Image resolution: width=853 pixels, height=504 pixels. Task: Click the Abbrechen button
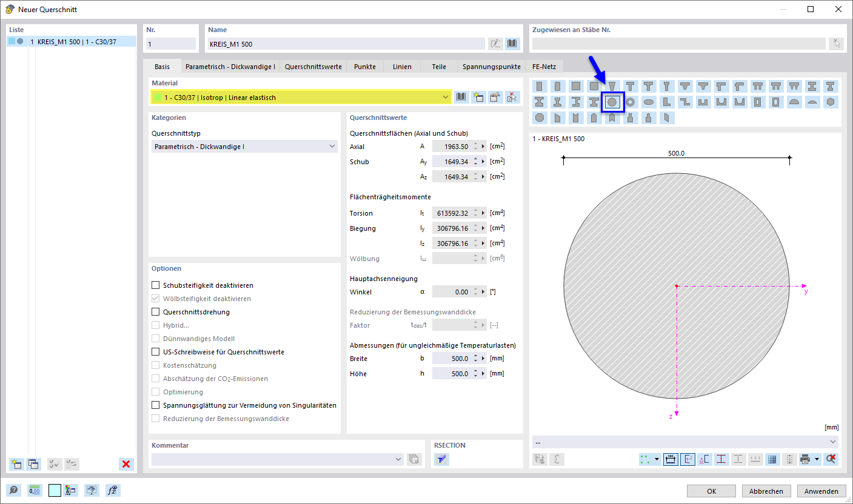tap(766, 491)
